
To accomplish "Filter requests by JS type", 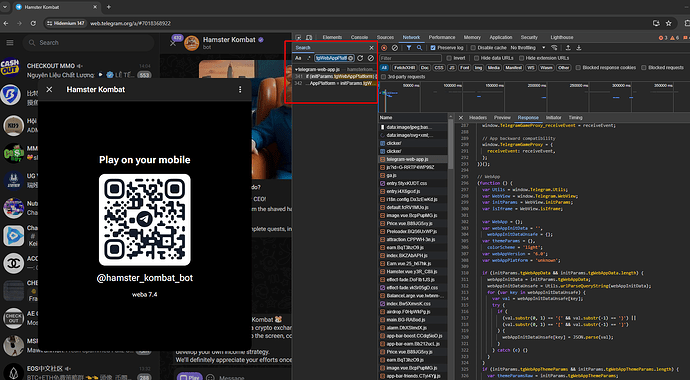I will (x=451, y=68).
